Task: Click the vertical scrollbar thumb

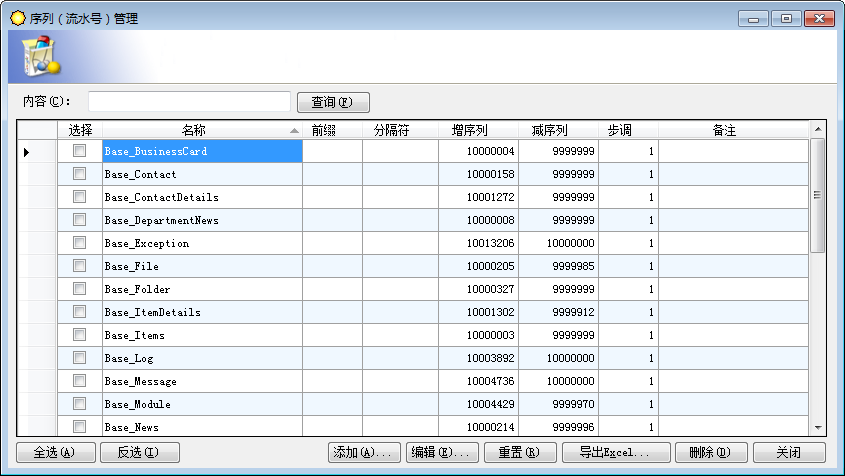Action: 818,195
